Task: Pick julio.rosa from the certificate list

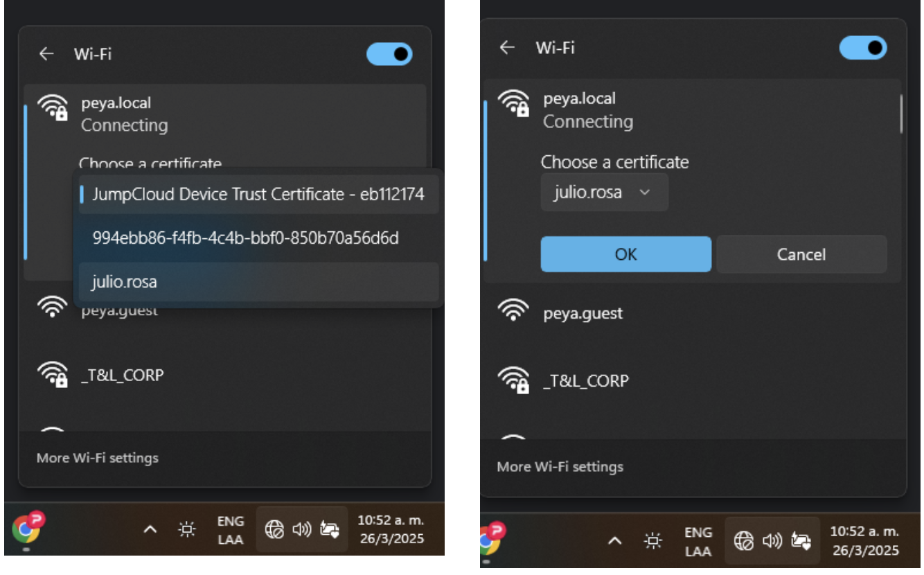Action: pyautogui.click(x=258, y=282)
